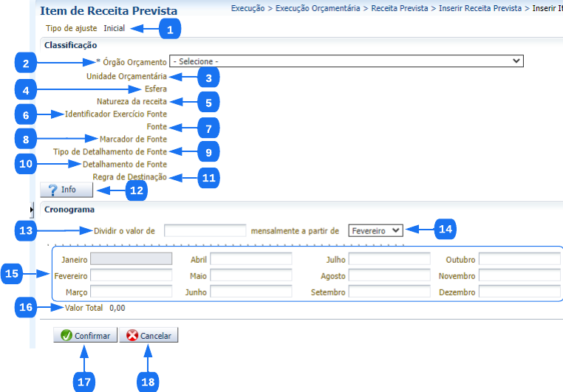Click the Agosto amount field
Image resolution: width=563 pixels, height=392 pixels.
click(389, 275)
